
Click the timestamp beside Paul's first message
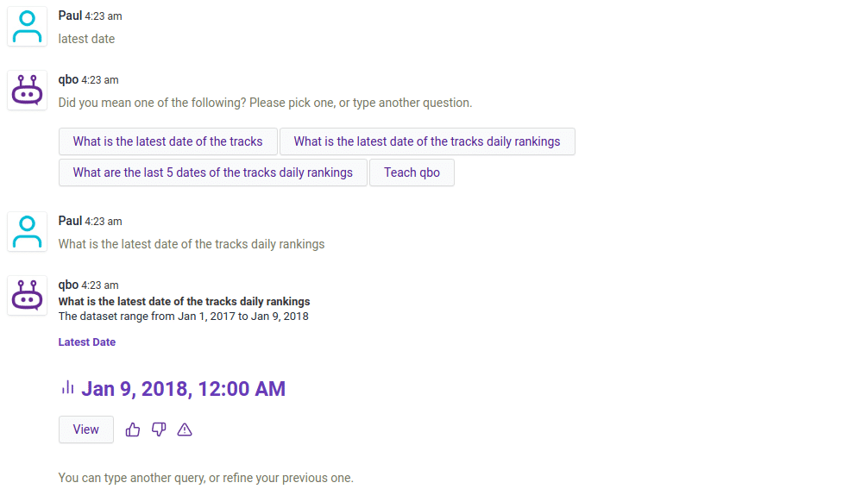click(x=104, y=16)
